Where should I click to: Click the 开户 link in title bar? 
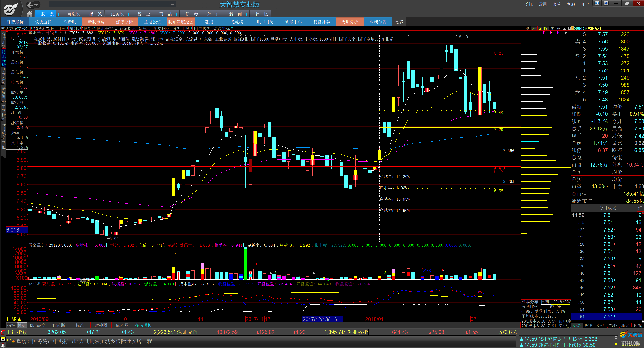coord(585,4)
